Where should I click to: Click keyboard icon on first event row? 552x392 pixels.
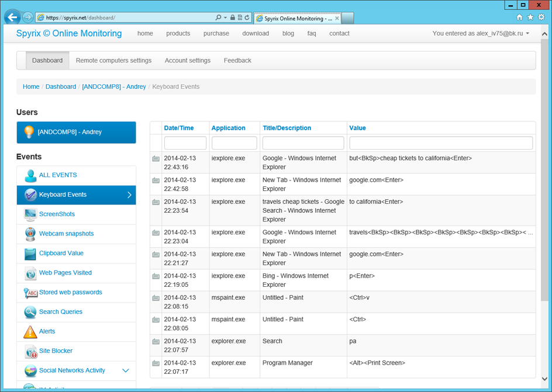coord(156,158)
